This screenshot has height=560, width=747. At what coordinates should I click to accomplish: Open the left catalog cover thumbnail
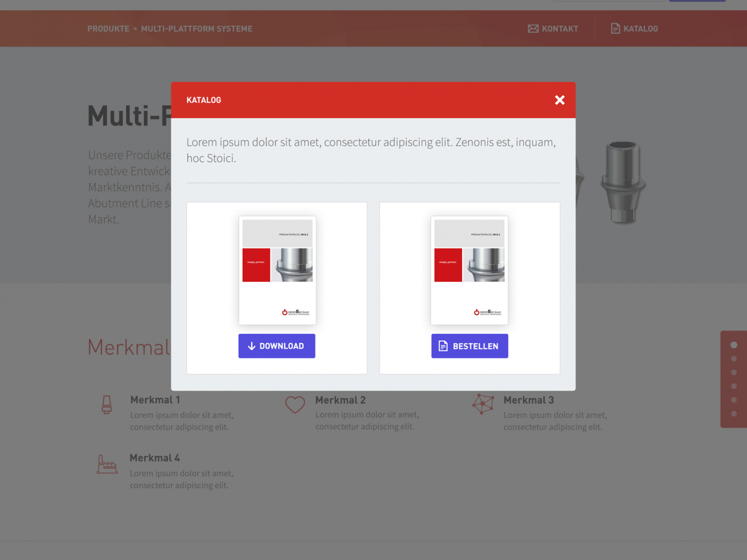[x=277, y=270]
